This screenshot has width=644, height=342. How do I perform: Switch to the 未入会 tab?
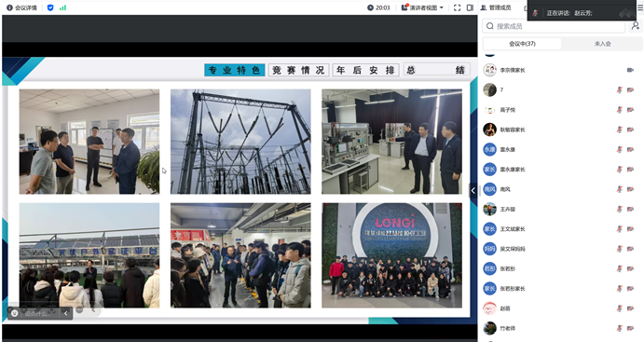pyautogui.click(x=602, y=44)
